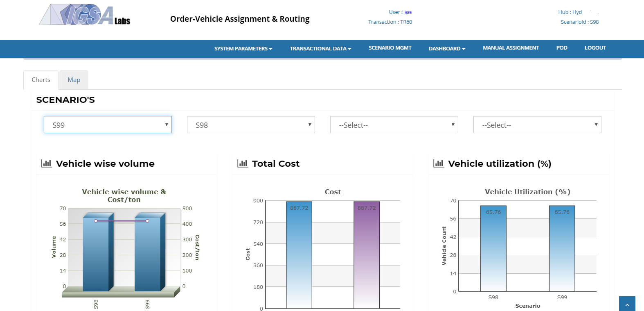The height and width of the screenshot is (311, 644).
Task: Click the Hub : Hyd text
Action: click(570, 12)
